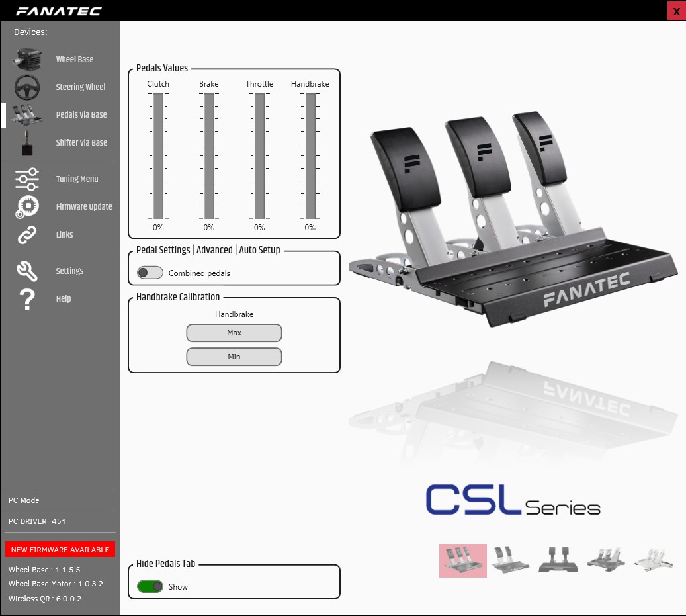The width and height of the screenshot is (686, 616).
Task: Click the large CSL pedals product image
Action: click(513, 219)
